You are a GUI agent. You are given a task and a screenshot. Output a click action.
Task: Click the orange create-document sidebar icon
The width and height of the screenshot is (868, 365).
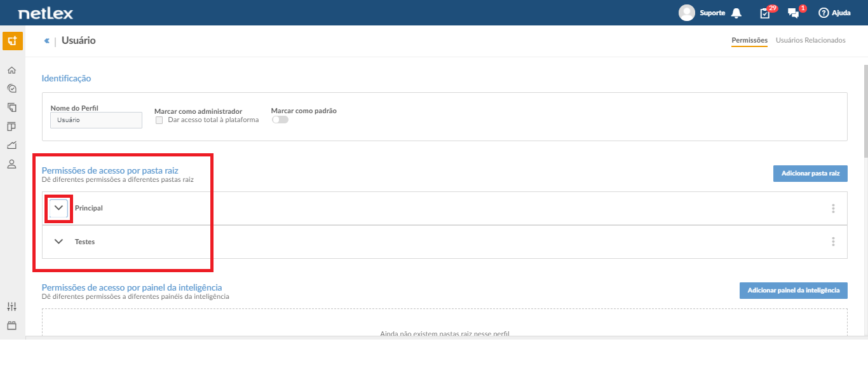click(x=12, y=41)
